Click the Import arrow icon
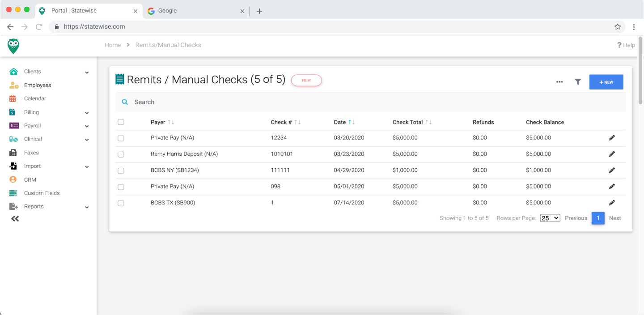The height and width of the screenshot is (315, 644). click(13, 166)
